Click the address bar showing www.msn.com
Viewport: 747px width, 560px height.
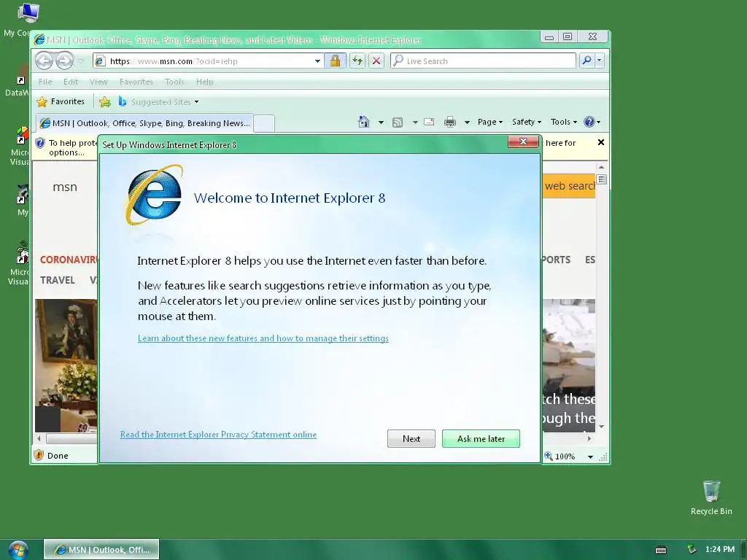coord(209,61)
